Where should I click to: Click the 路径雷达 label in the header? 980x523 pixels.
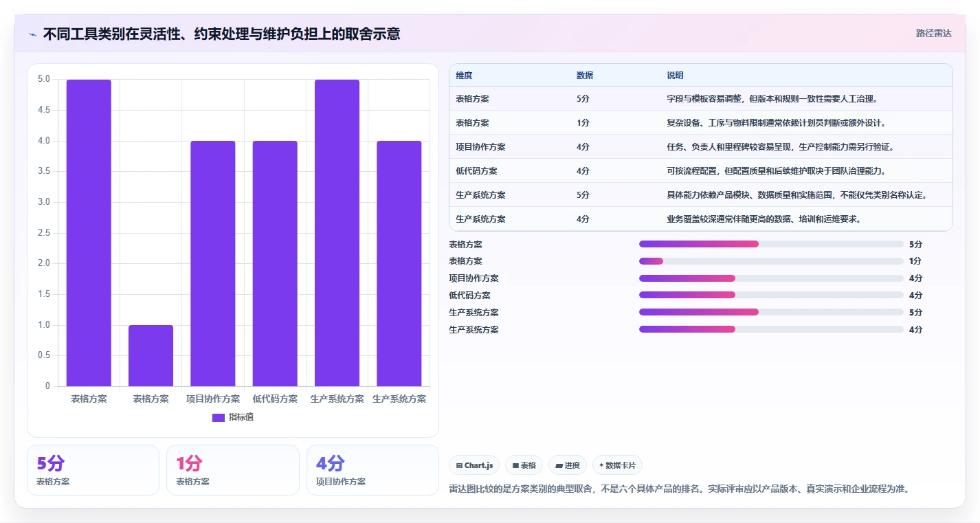(x=933, y=33)
